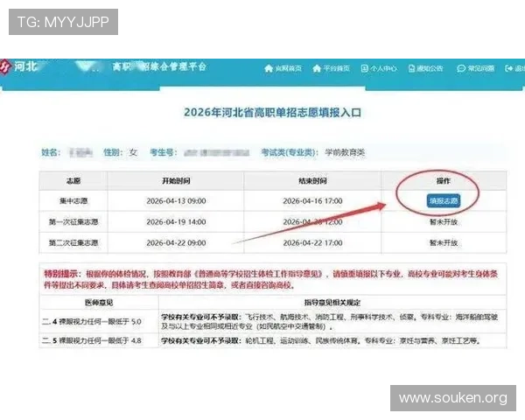Click end time 2026-04-16 17:00

pyautogui.click(x=312, y=201)
